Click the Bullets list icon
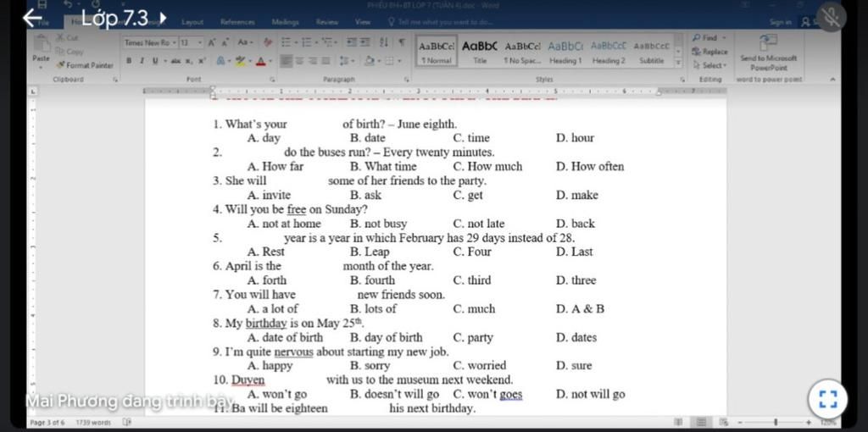868x432 pixels. (x=287, y=42)
